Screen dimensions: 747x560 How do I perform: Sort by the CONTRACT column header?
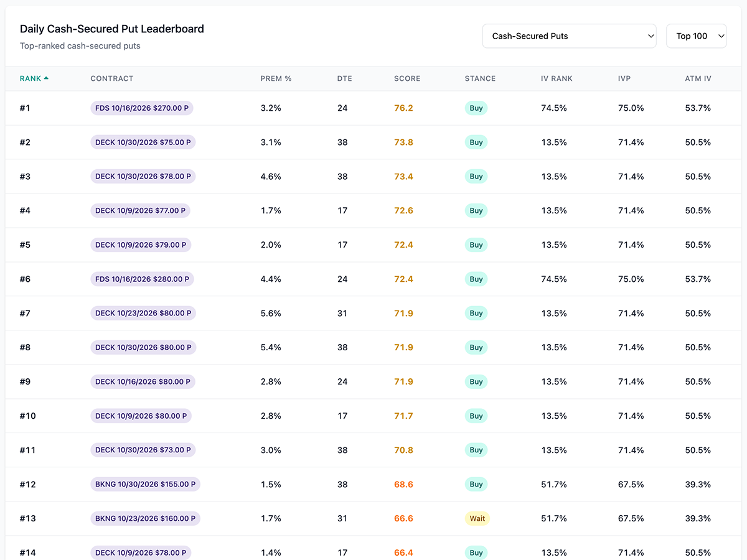[112, 78]
